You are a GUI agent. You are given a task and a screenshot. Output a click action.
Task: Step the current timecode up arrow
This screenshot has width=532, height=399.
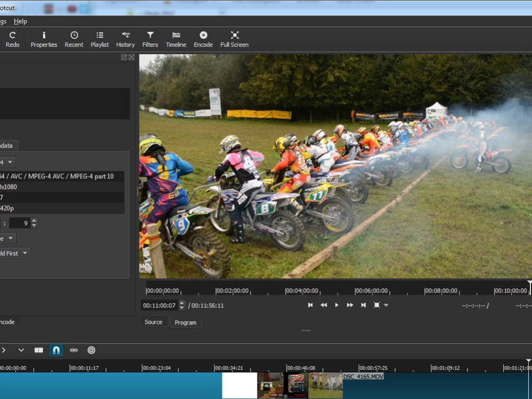[x=182, y=303]
